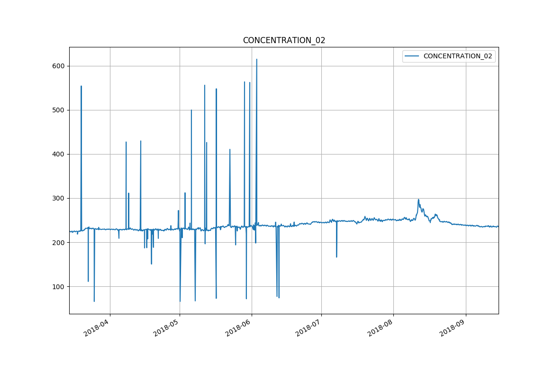Select the August 2018 bump peak

(x=418, y=200)
